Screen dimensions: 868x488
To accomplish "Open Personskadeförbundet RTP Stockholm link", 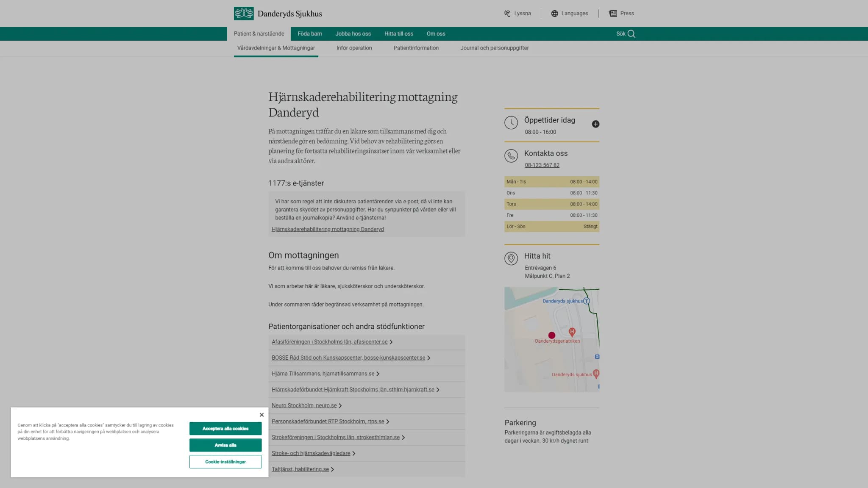I will 328,421.
